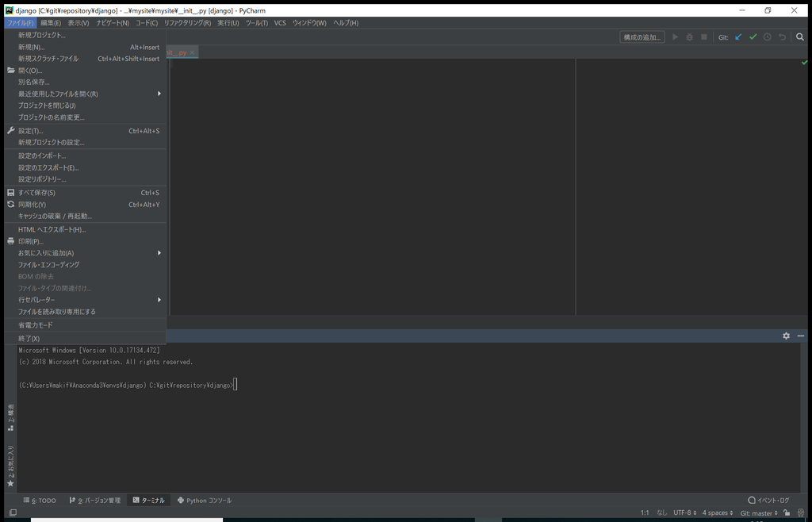Choose 同期化(Y) menu entry

pos(85,205)
